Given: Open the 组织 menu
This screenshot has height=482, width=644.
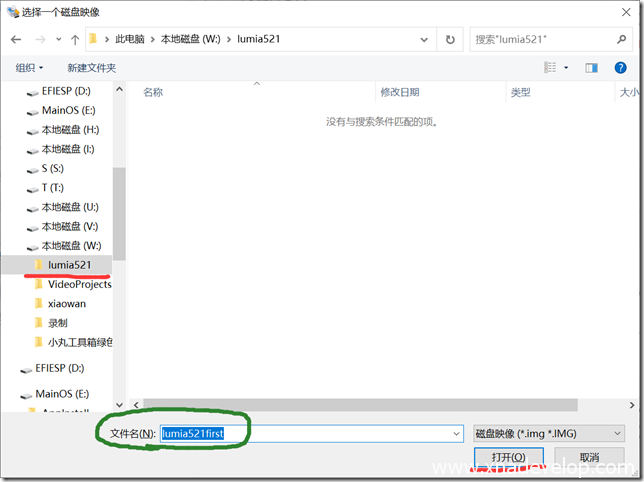Looking at the screenshot, I should 29,68.
